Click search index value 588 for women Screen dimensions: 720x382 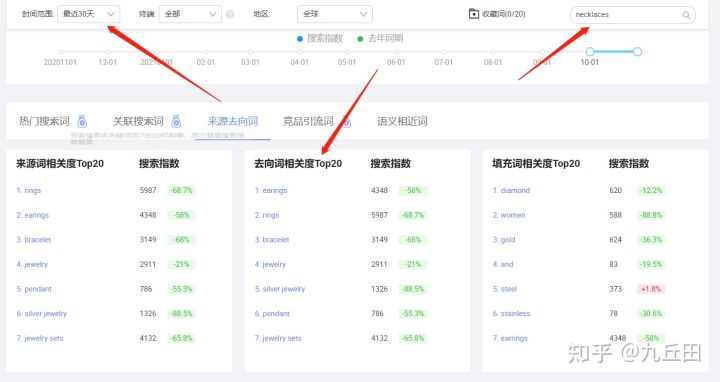coord(616,215)
